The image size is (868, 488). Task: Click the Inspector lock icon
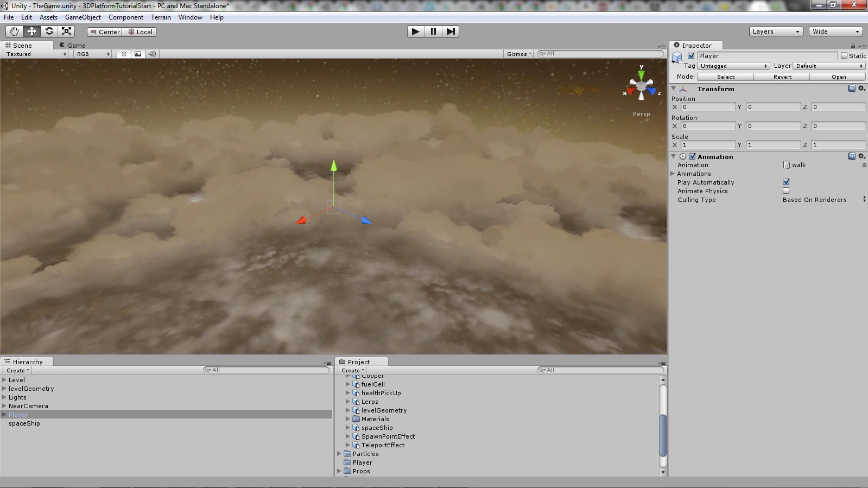tap(853, 46)
